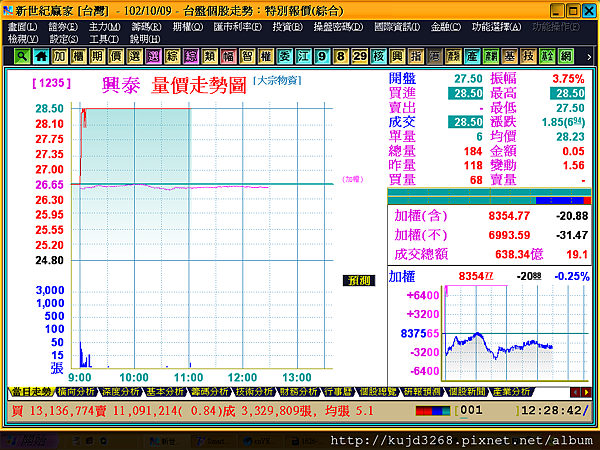Open the 期權(O) menu
Viewport: 600px width, 450px height.
coord(188,27)
